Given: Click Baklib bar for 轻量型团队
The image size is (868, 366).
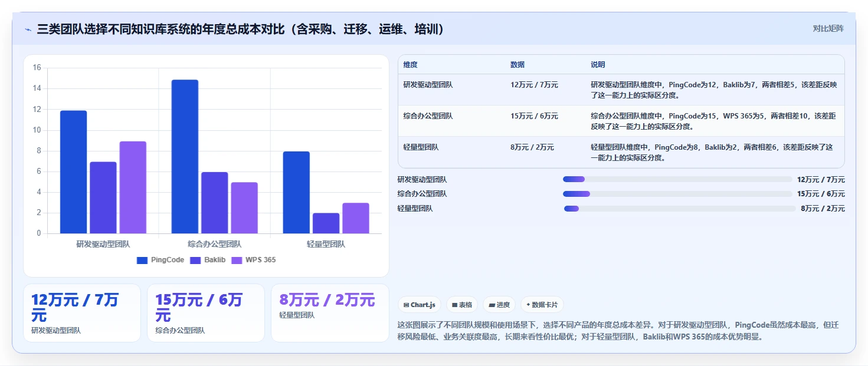Looking at the screenshot, I should click(x=326, y=223).
